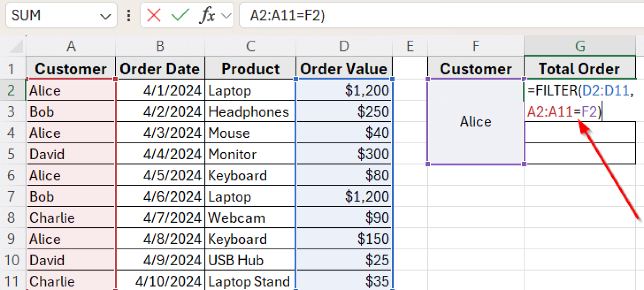644x290 pixels.
Task: Click the vertical dots separator next to Name Box
Action: 130,16
